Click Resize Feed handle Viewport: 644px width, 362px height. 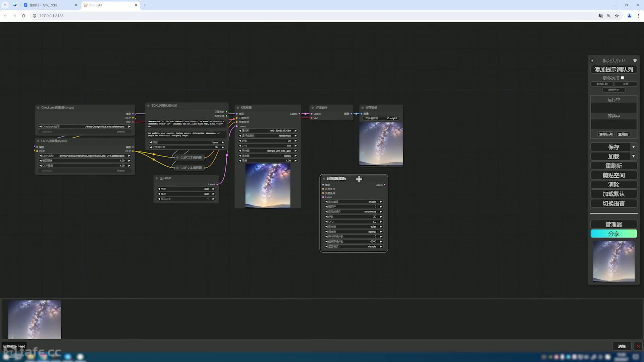[14, 346]
